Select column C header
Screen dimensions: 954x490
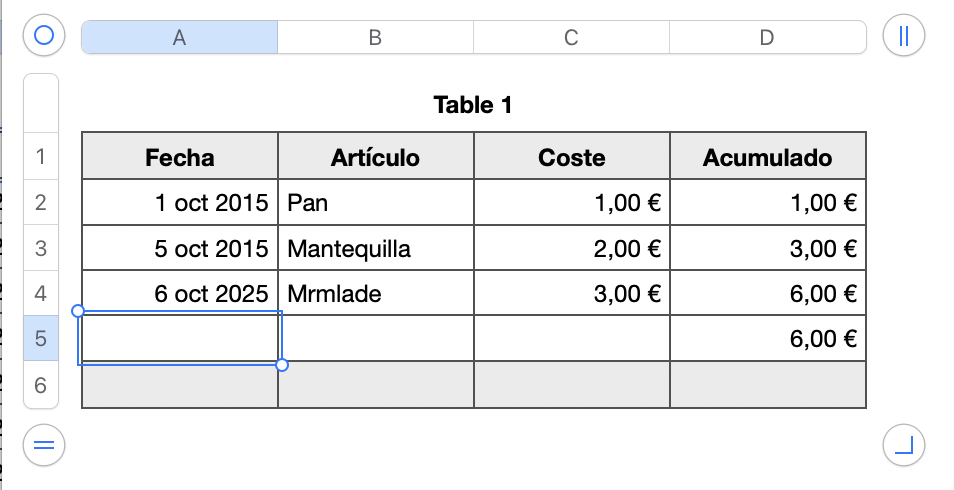571,37
